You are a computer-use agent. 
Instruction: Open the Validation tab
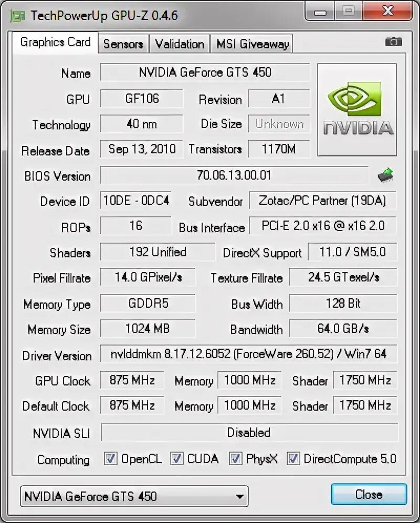click(x=180, y=44)
